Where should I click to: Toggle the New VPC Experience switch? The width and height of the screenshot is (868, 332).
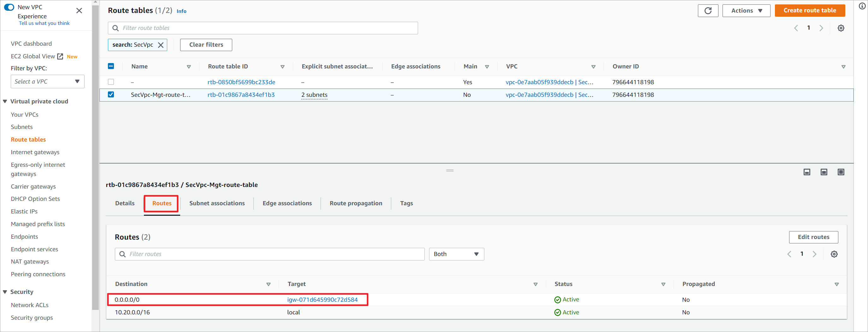[9, 7]
